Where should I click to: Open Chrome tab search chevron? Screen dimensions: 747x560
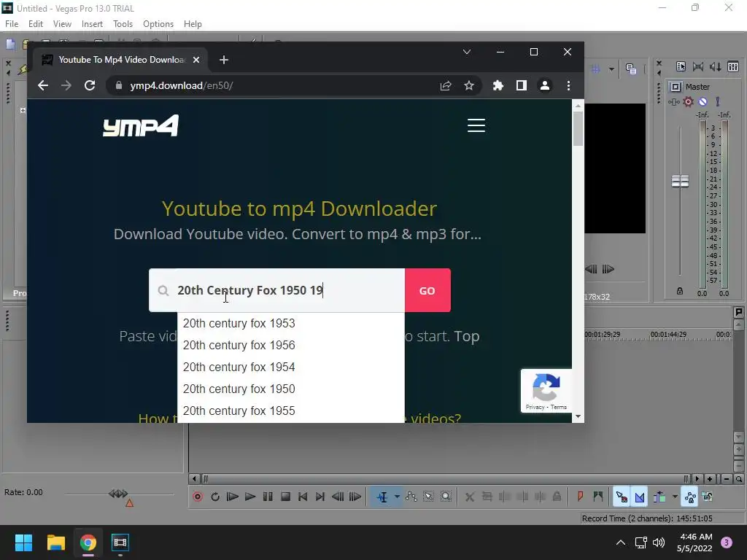point(467,52)
